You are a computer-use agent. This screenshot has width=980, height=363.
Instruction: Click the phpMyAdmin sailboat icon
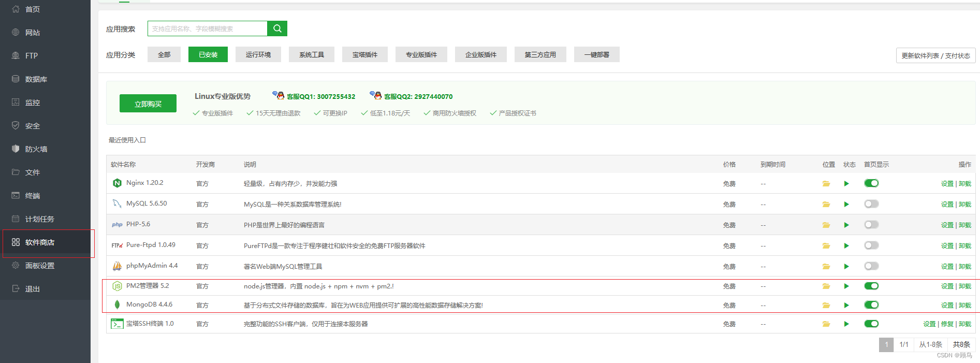[x=117, y=266]
